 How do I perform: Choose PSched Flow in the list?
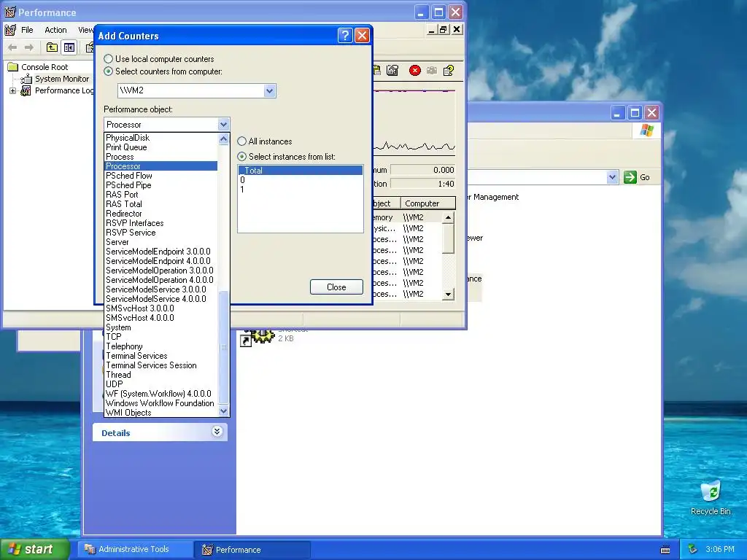click(x=160, y=176)
